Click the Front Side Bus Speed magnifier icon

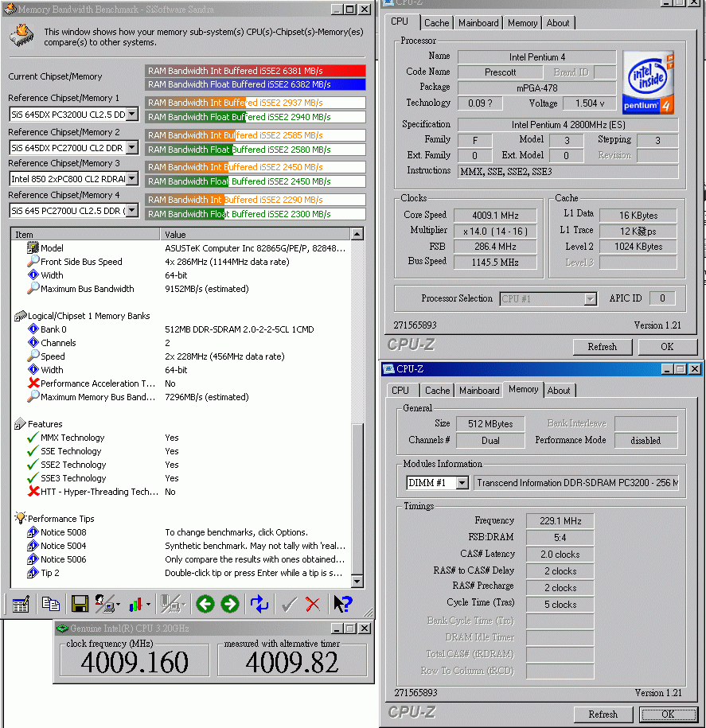33,262
